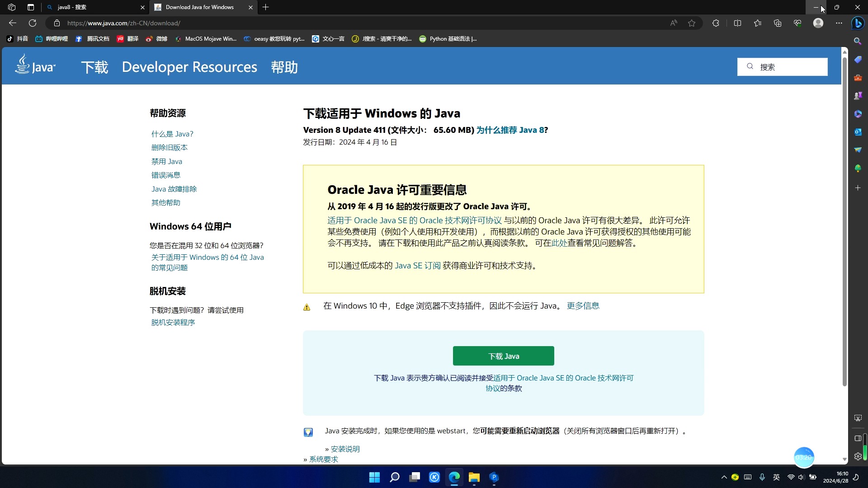Image resolution: width=868 pixels, height=488 pixels.
Task: Open the 为什么推荐 Java 8 link
Action: (x=510, y=130)
